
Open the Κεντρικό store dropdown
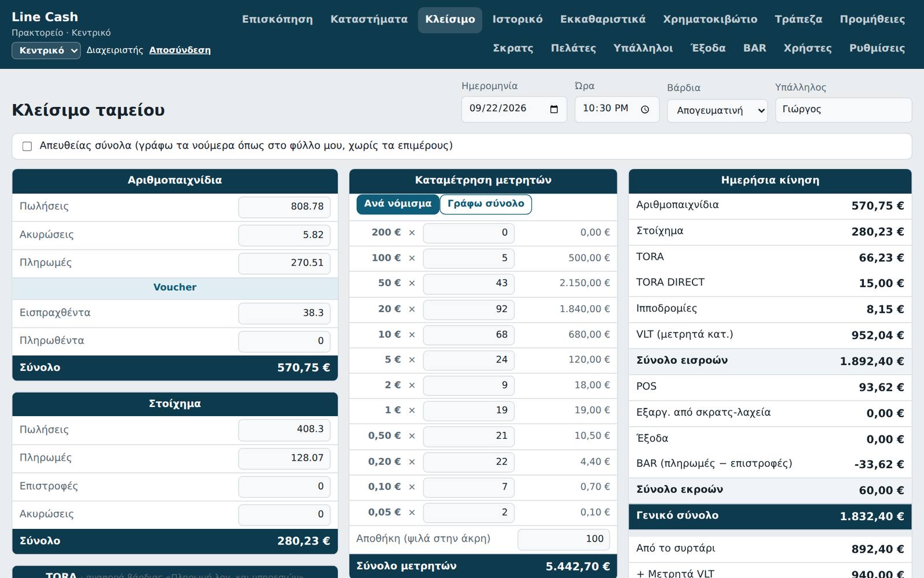pyautogui.click(x=46, y=50)
